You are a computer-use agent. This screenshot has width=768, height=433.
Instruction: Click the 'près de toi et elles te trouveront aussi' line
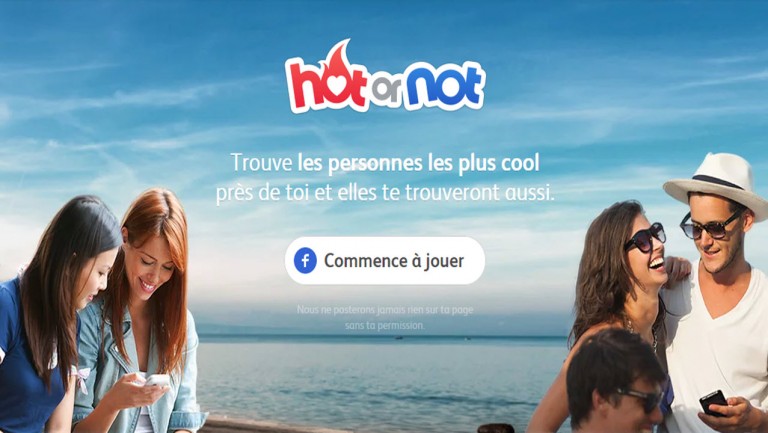pos(385,193)
